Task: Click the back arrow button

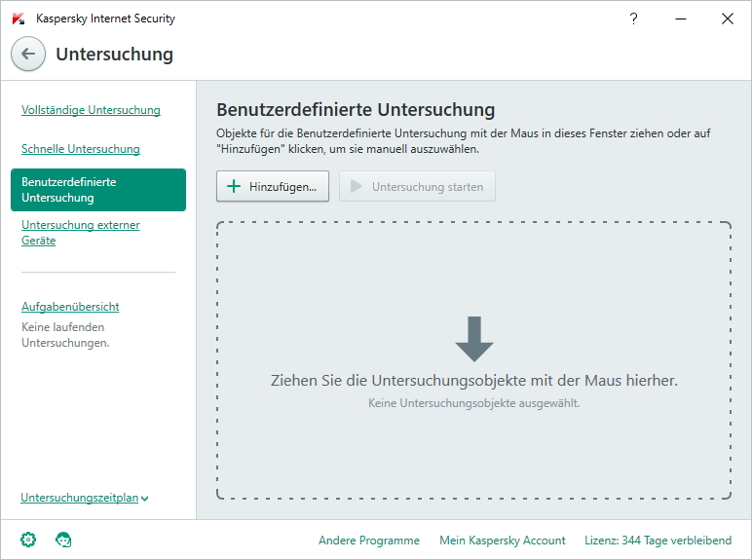Action: pyautogui.click(x=28, y=54)
